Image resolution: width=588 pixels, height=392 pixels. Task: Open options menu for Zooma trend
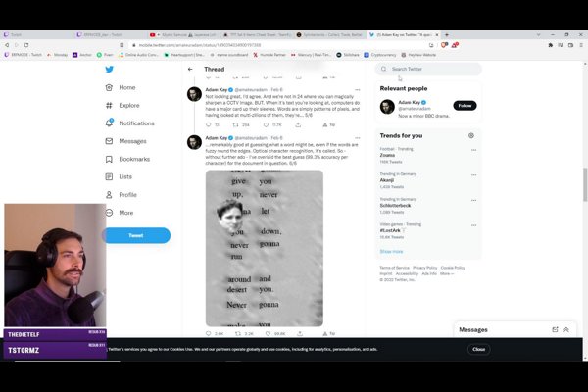[472, 151]
